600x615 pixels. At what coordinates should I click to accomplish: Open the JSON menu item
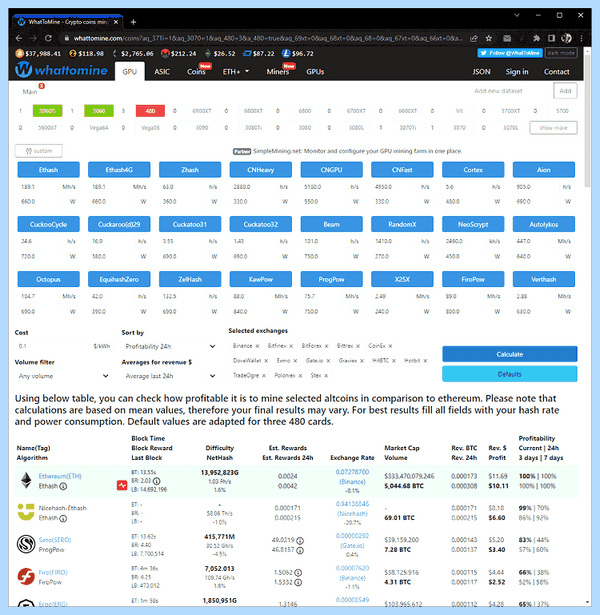481,72
